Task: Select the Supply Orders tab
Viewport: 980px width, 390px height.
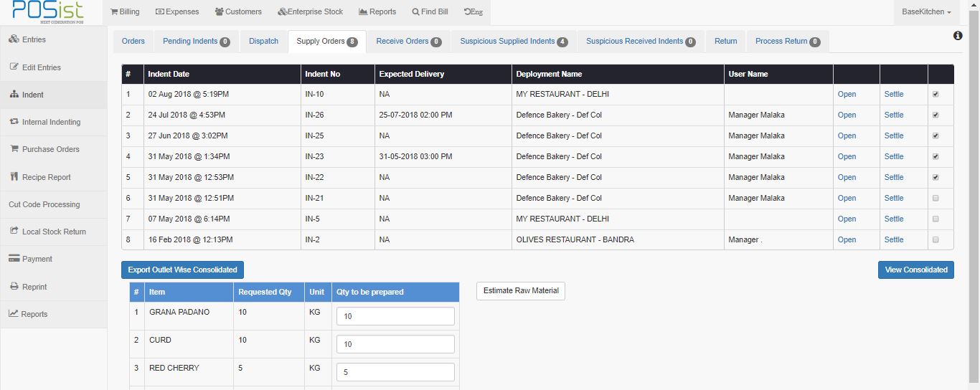Action: point(327,41)
